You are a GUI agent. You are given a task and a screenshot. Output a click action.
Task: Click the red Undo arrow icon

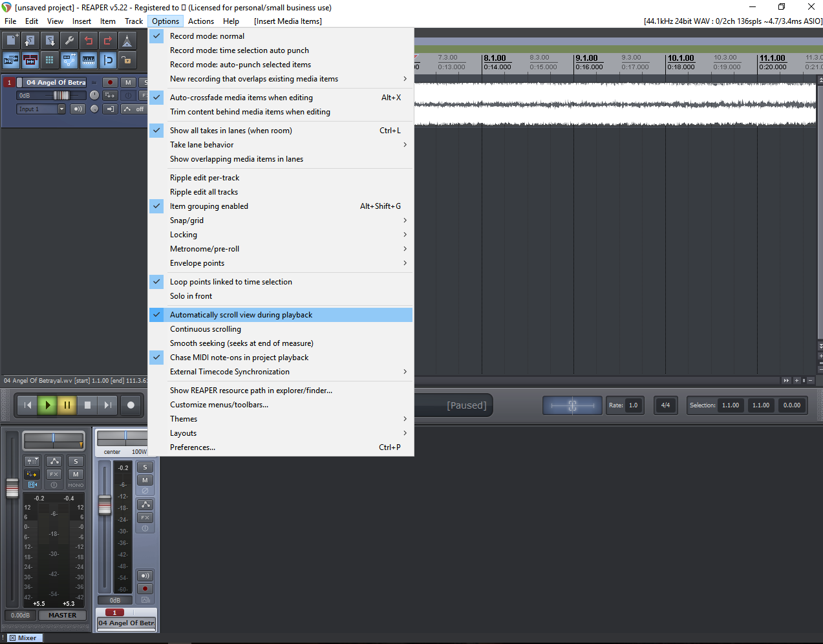[89, 41]
